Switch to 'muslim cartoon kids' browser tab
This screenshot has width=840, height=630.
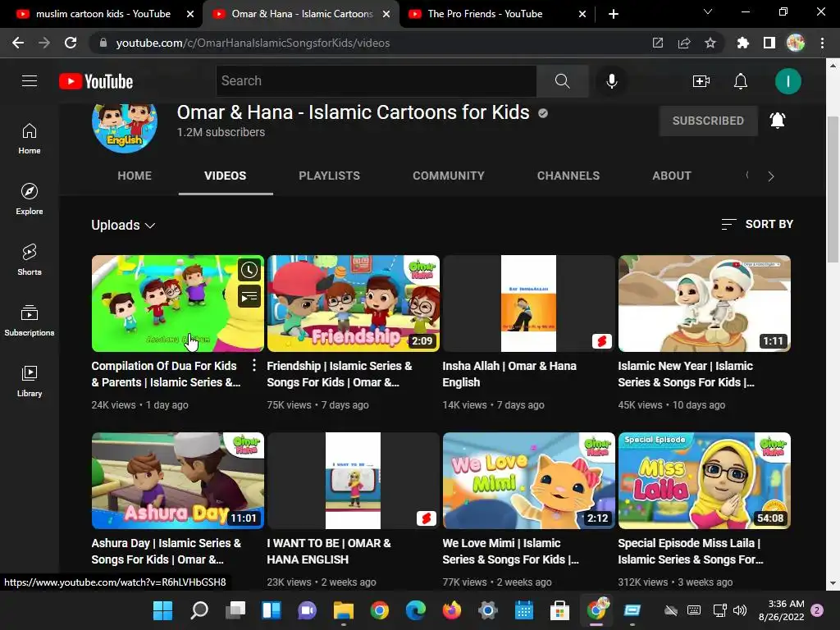(x=103, y=14)
